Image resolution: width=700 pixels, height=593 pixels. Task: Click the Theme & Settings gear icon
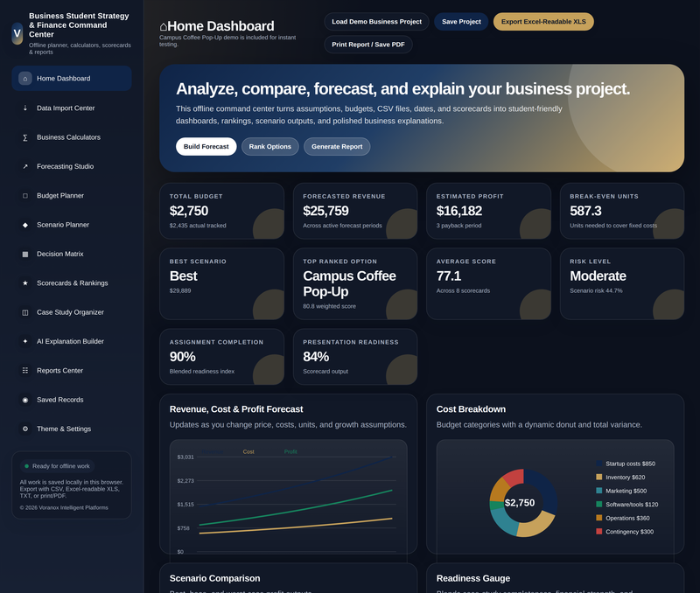(x=25, y=429)
